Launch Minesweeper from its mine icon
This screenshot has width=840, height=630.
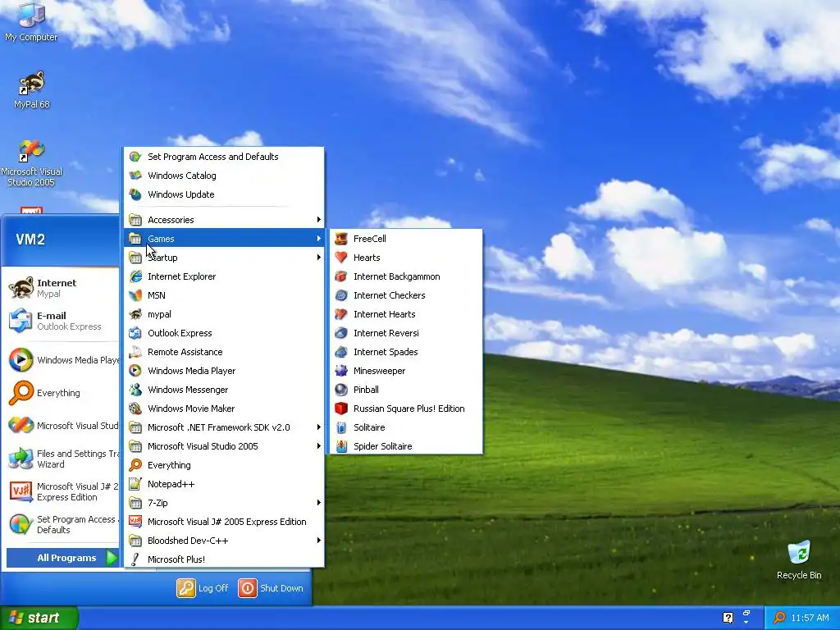pos(341,371)
